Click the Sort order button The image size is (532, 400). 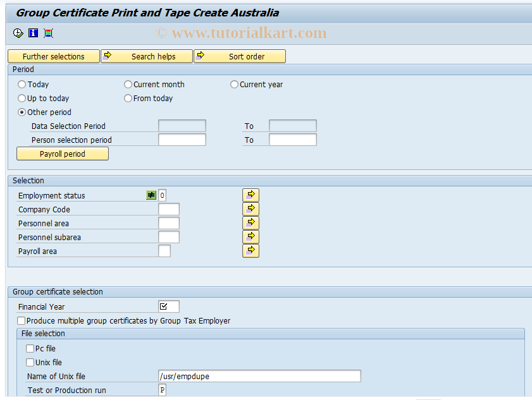tap(240, 56)
